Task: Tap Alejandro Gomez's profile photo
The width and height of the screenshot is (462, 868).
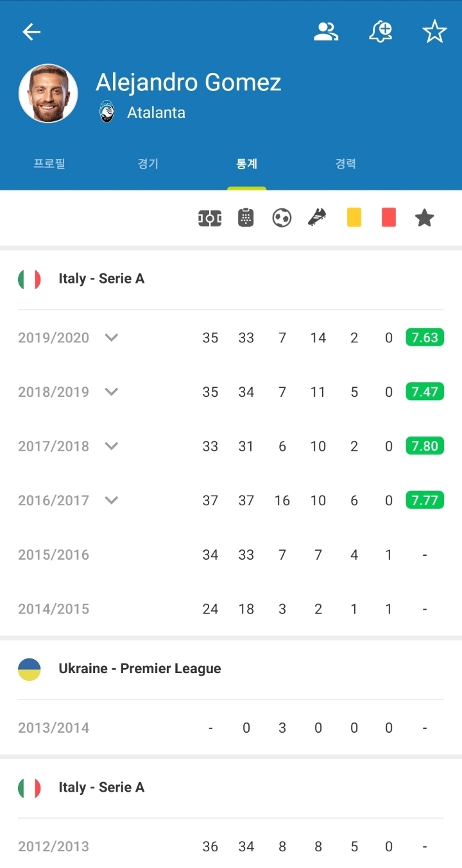Action: point(48,94)
